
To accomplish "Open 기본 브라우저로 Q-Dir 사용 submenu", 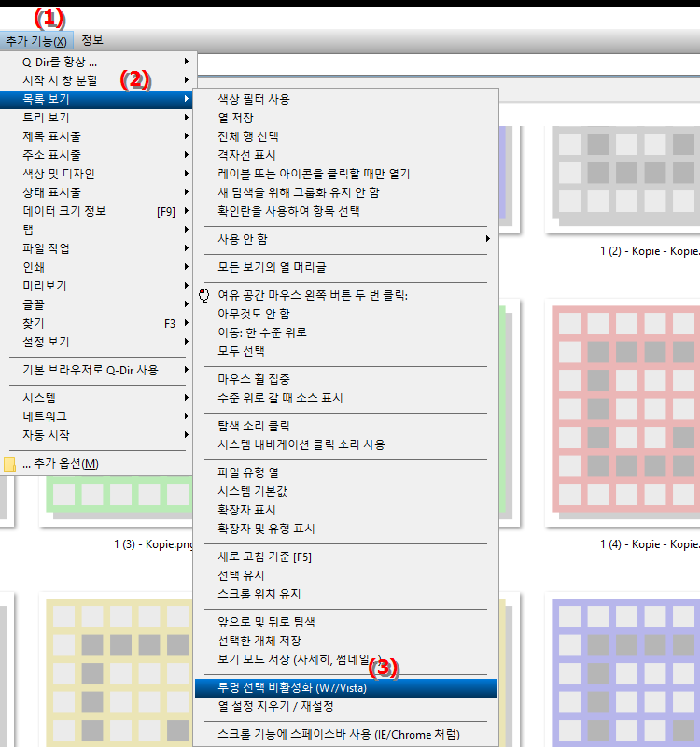I will tap(97, 370).
